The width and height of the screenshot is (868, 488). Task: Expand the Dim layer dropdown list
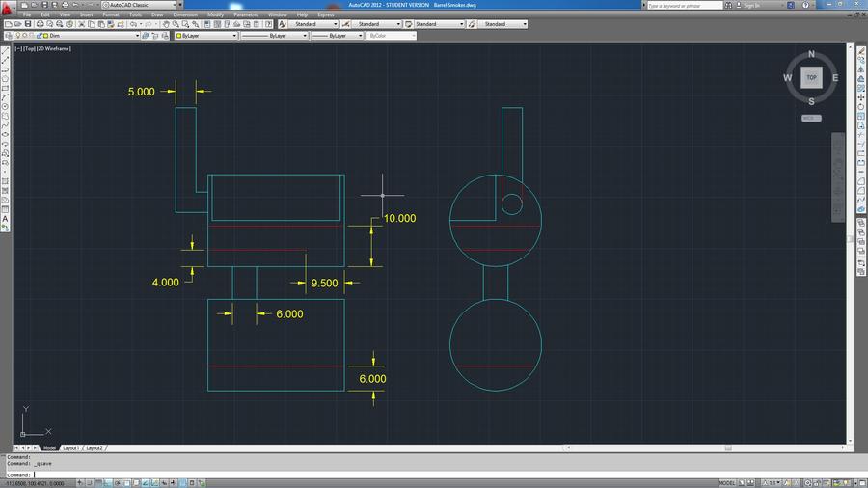[x=136, y=36]
